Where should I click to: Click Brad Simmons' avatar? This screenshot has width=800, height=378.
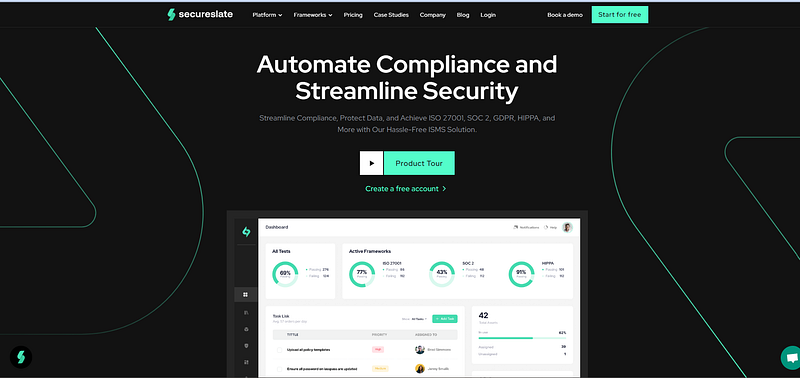click(x=420, y=349)
